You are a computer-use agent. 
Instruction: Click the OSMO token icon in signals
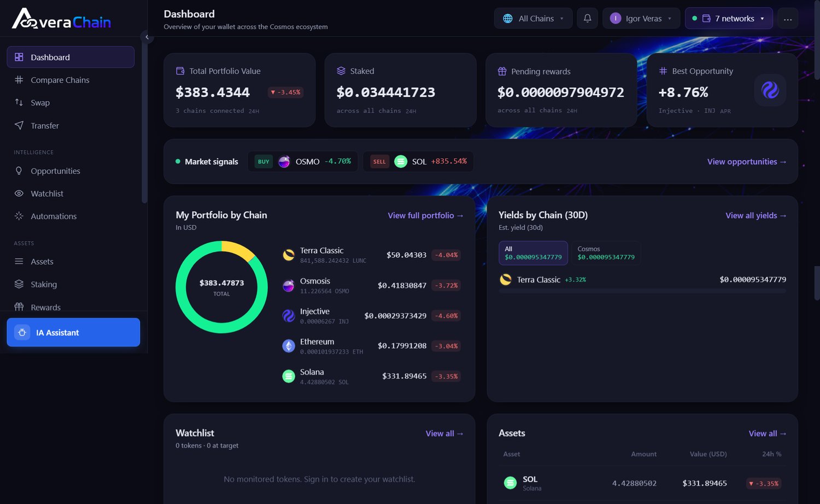pos(284,162)
